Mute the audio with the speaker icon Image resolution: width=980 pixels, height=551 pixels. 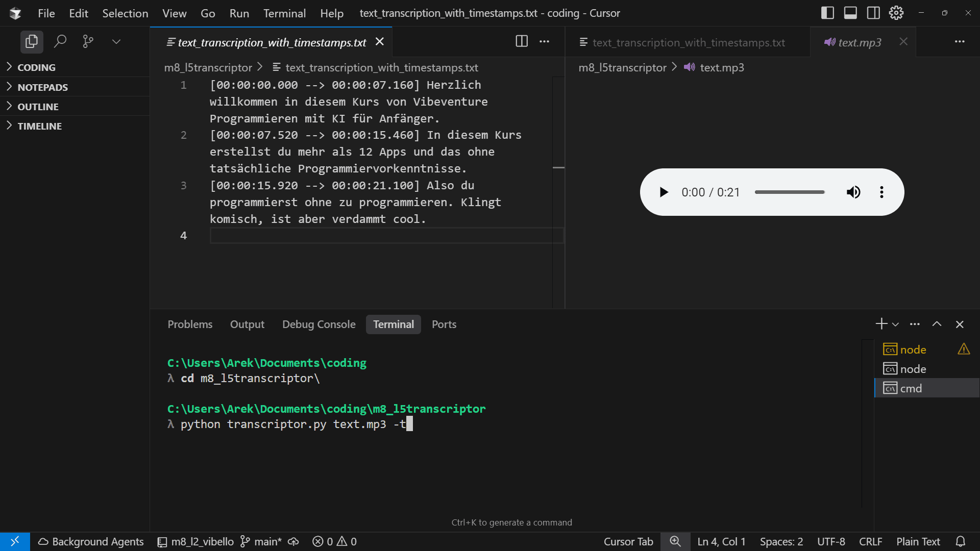point(853,192)
